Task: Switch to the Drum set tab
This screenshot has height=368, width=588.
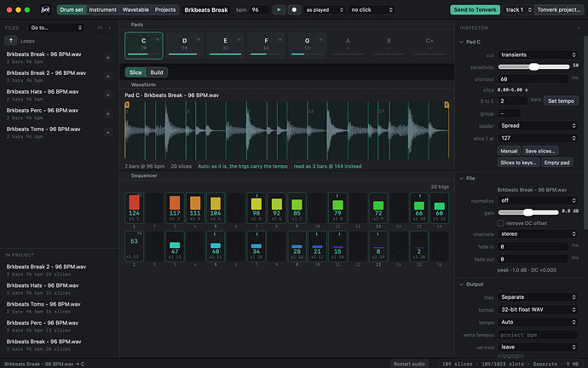Action: 72,9
